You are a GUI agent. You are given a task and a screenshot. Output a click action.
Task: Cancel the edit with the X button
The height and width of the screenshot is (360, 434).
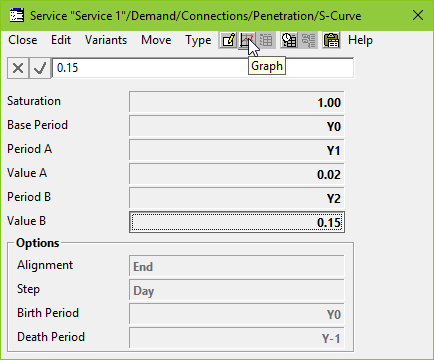(18, 68)
